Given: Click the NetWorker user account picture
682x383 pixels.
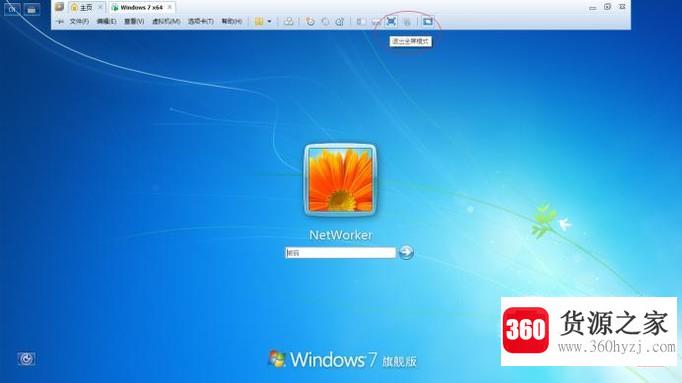Looking at the screenshot, I should coord(340,180).
